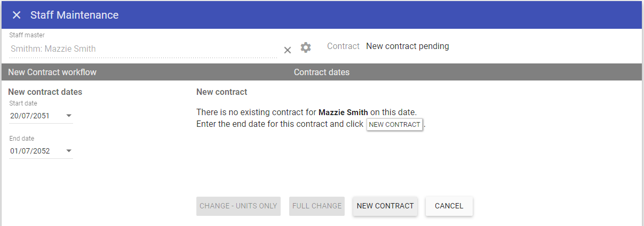Viewport: 644px width, 226px height.
Task: Expand the End date dropdown arrow
Action: pyautogui.click(x=68, y=151)
